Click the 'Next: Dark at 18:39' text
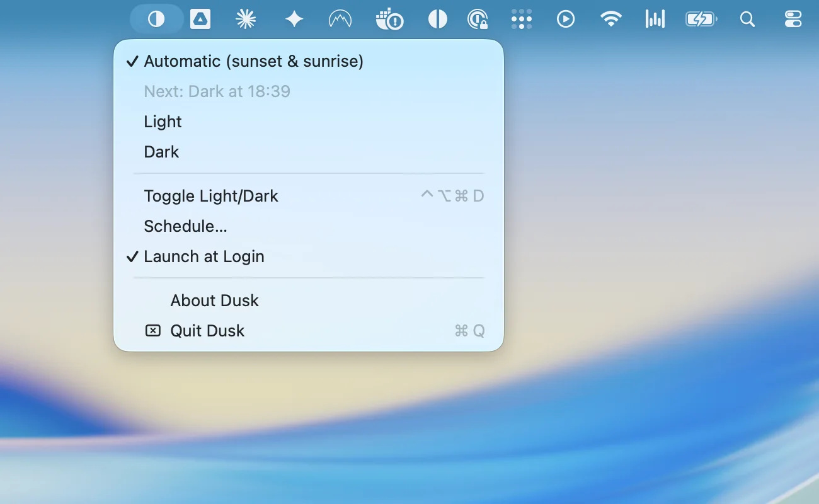 coord(217,91)
